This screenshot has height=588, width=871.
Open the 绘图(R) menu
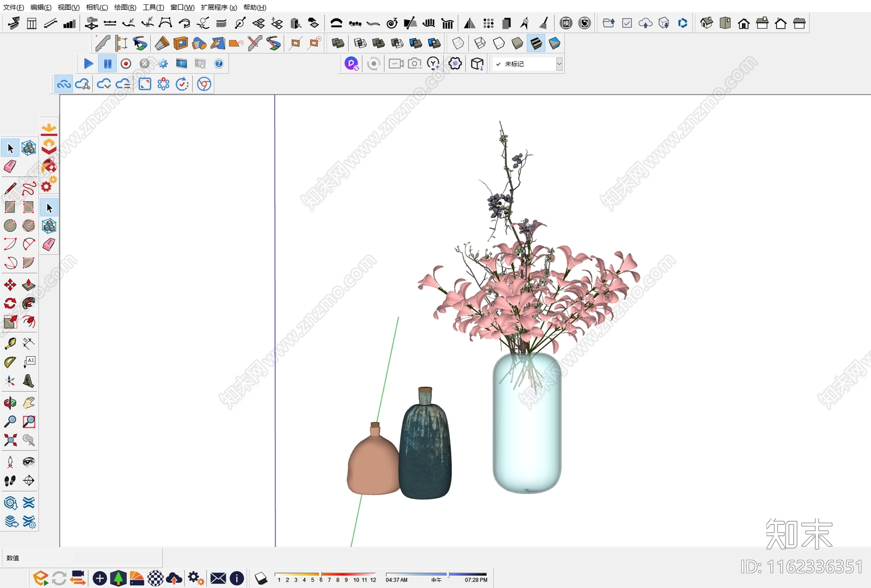pyautogui.click(x=125, y=7)
